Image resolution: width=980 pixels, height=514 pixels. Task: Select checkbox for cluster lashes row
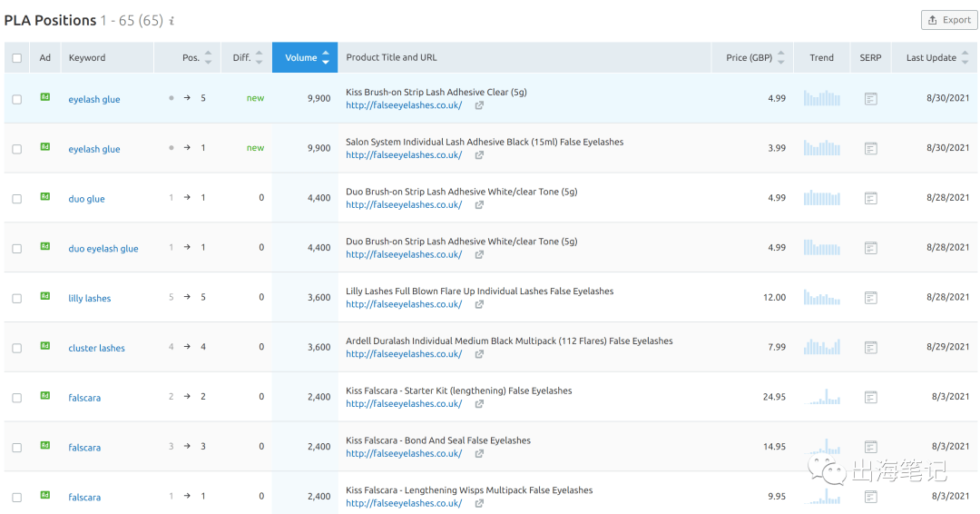17,349
